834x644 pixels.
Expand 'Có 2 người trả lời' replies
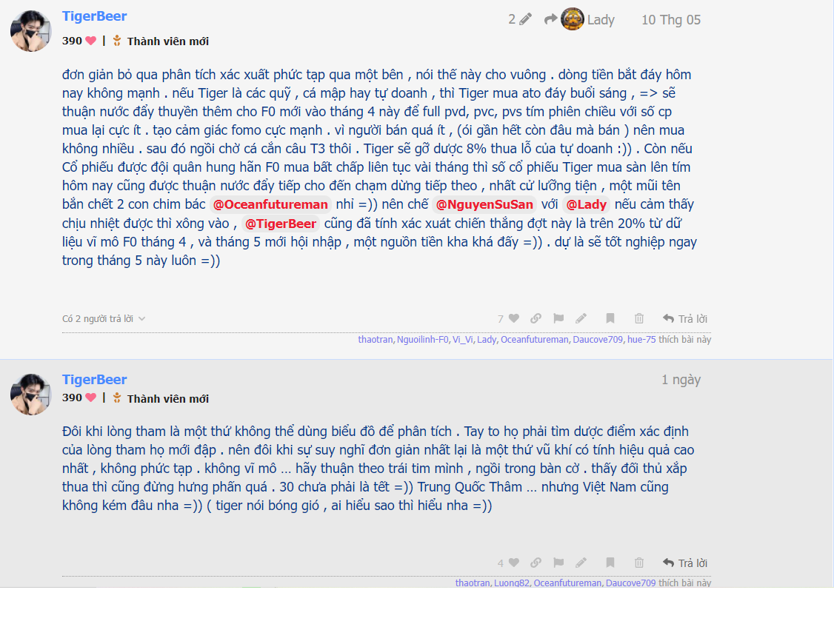pos(104,319)
